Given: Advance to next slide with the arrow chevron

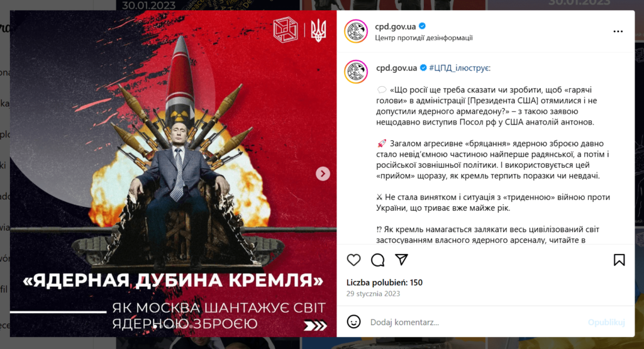Looking at the screenshot, I should pos(323,174).
